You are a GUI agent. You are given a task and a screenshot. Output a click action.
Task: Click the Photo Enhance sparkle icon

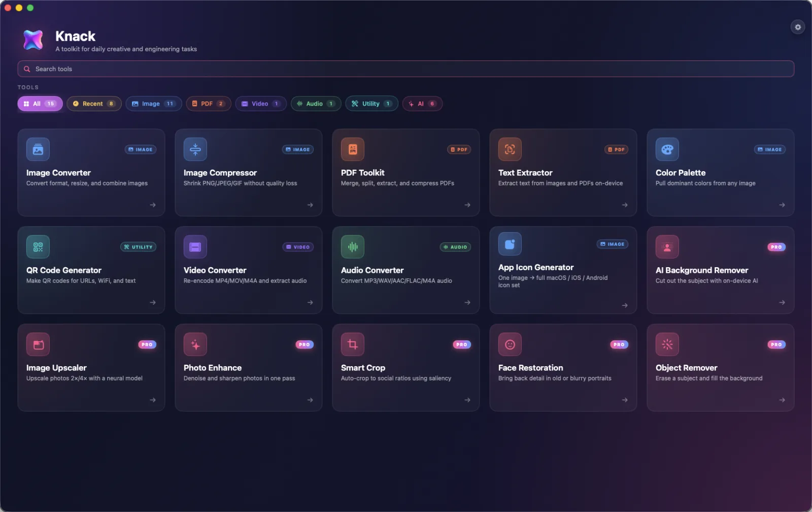195,344
